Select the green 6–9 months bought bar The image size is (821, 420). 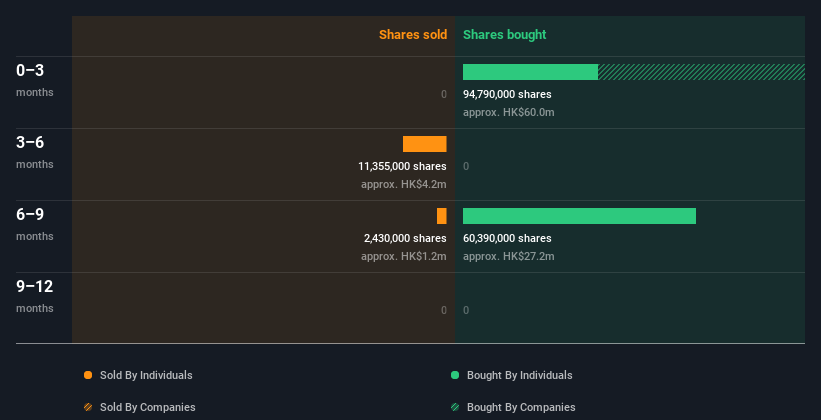[x=580, y=216]
